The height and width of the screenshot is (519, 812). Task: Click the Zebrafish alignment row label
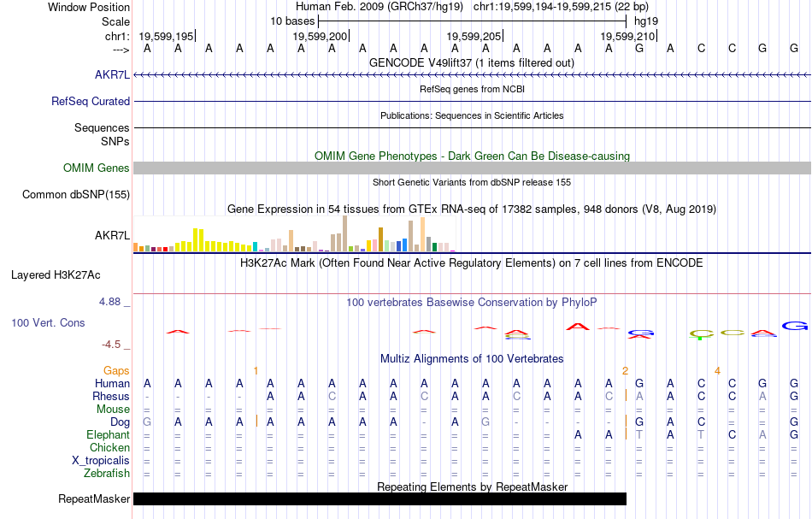(x=107, y=473)
